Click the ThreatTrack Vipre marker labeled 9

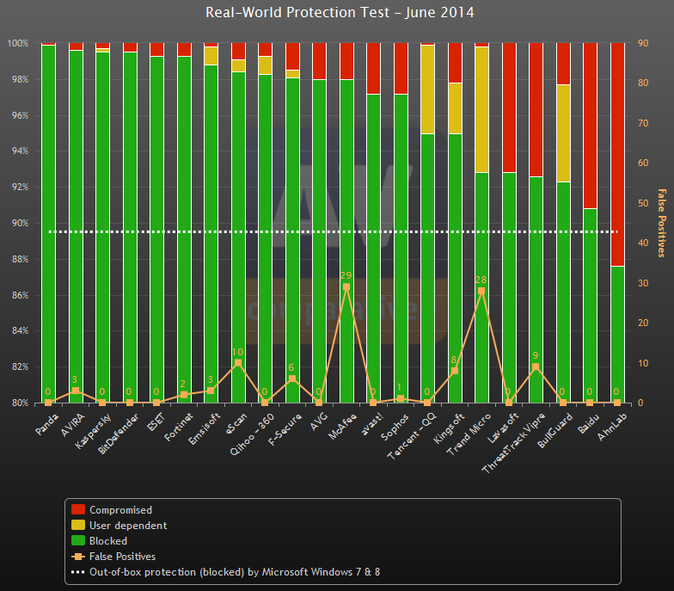tap(536, 367)
